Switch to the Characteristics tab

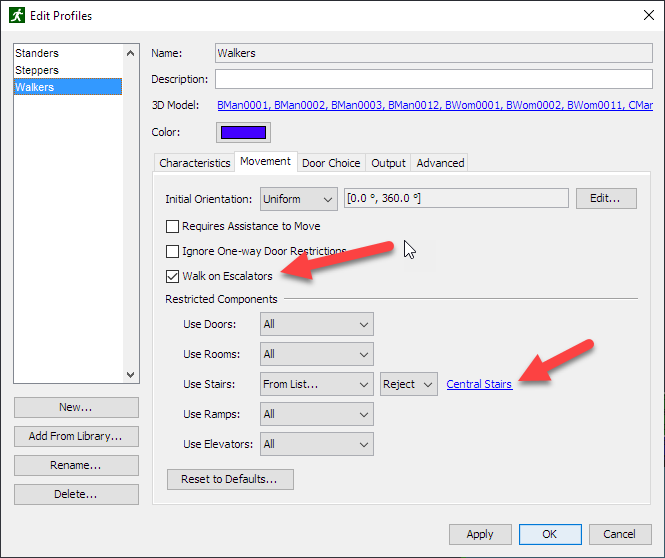(195, 163)
